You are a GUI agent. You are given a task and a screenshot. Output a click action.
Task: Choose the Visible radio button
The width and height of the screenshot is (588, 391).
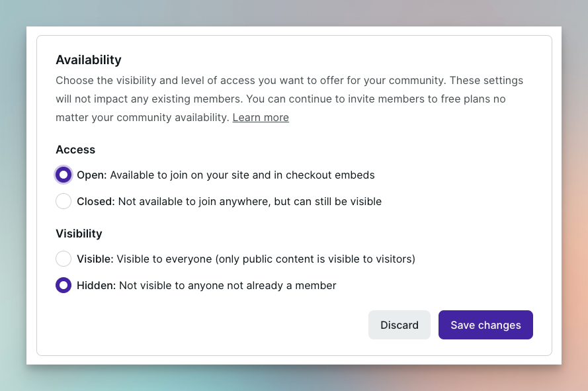coord(63,259)
